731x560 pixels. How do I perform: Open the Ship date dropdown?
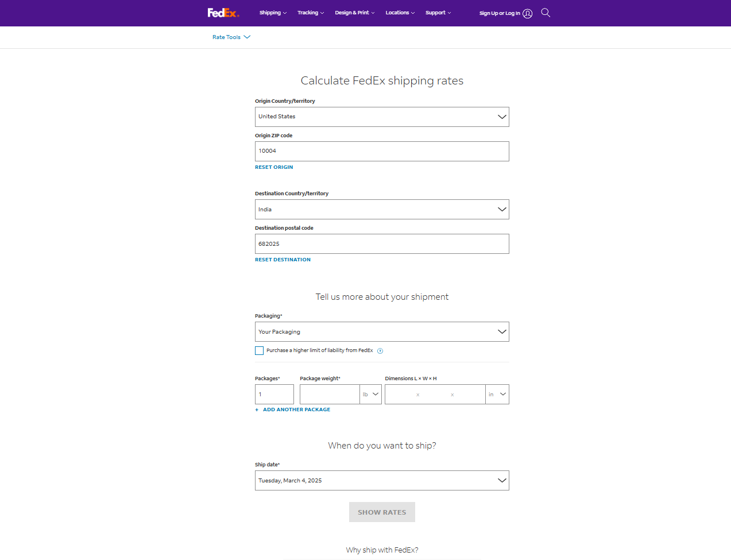click(382, 480)
